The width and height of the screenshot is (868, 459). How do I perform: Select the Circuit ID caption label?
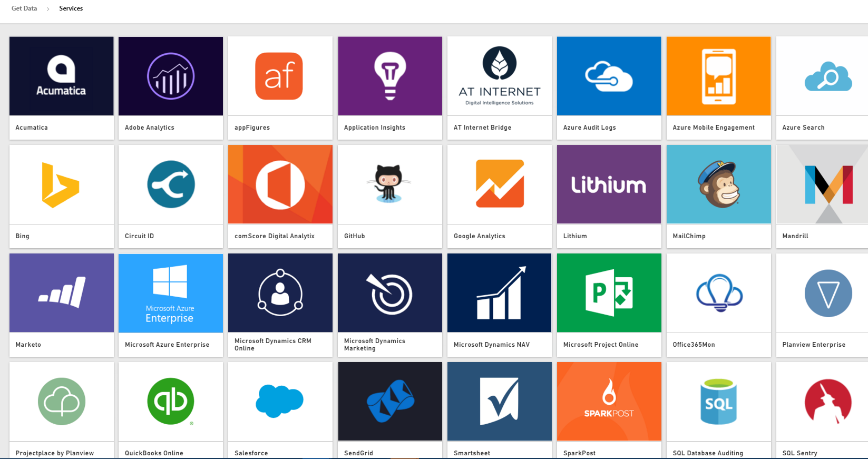click(139, 236)
